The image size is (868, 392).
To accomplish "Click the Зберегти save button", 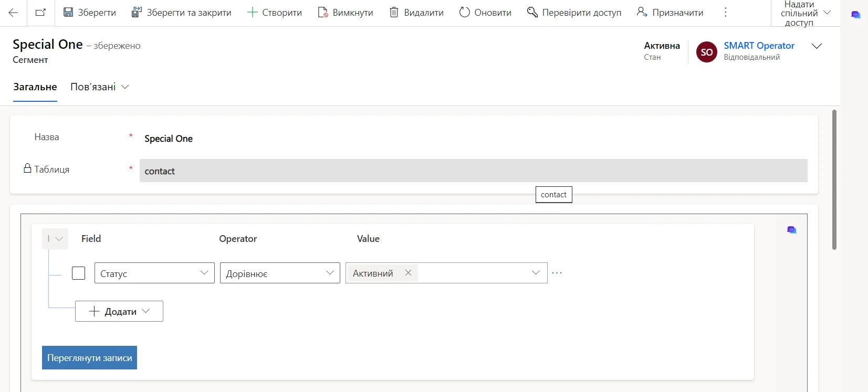I will coord(89,13).
